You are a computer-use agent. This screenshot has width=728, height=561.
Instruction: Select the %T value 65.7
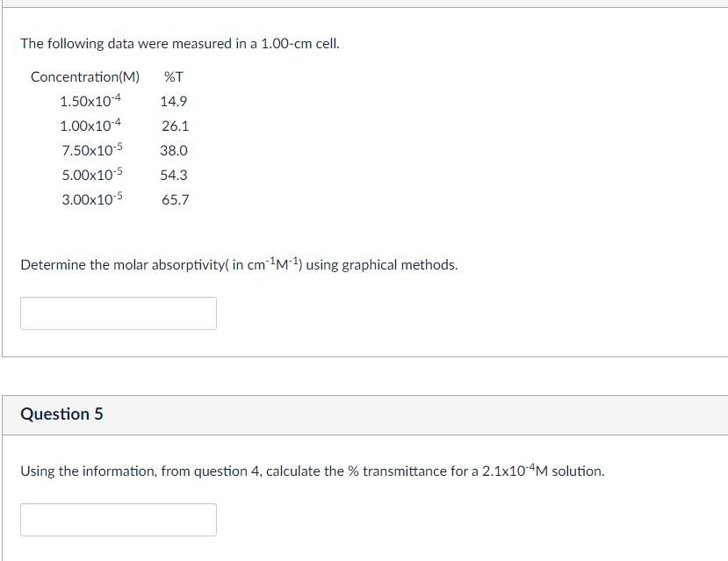173,198
